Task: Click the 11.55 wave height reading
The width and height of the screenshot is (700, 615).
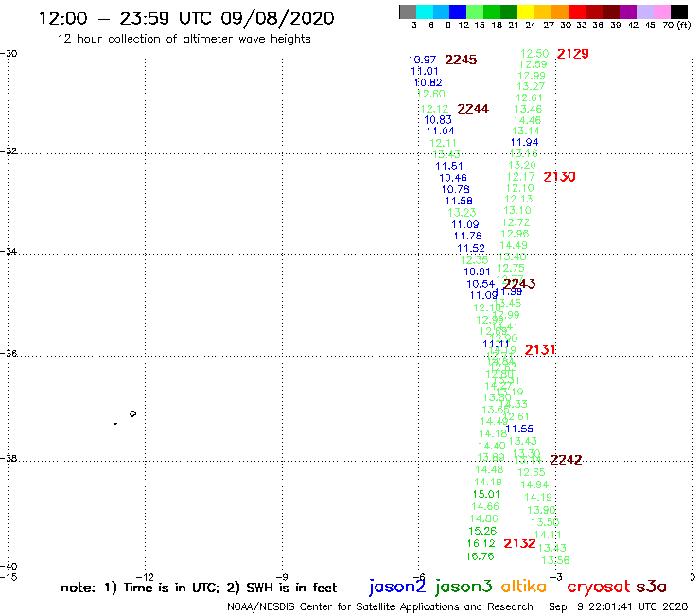Action: (x=519, y=429)
